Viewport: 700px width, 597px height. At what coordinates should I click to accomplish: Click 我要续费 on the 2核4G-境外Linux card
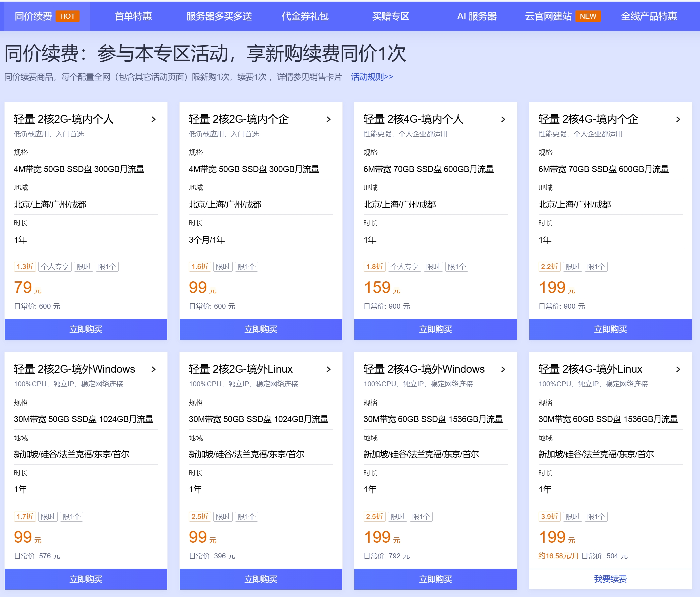610,579
